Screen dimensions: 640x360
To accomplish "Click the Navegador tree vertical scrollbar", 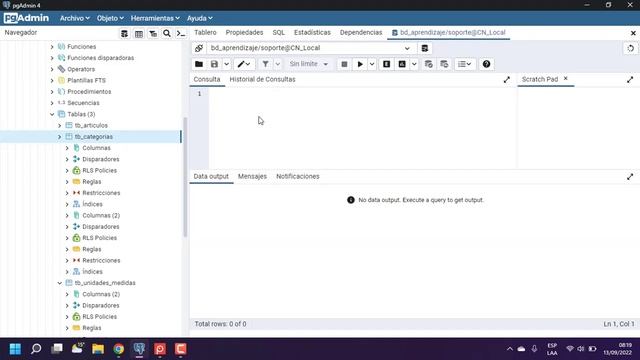I will 185,177.
